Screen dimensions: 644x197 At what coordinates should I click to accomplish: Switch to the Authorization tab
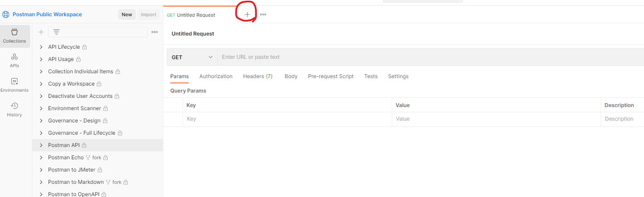216,76
